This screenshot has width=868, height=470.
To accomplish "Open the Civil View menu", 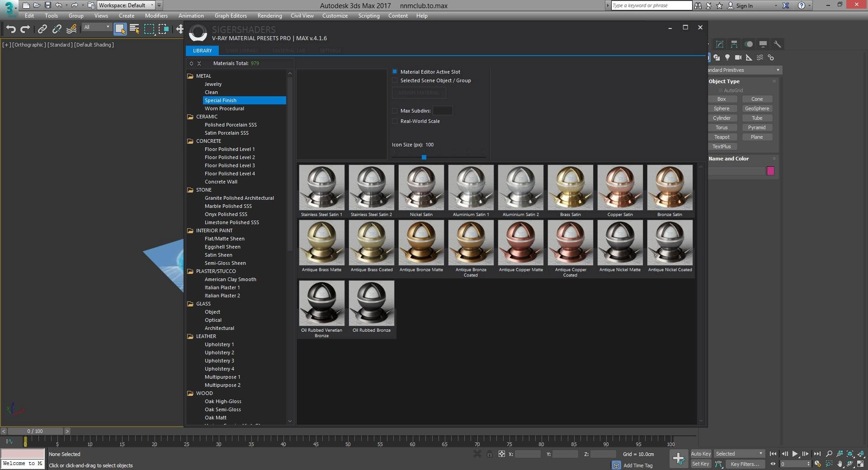I will click(x=302, y=15).
